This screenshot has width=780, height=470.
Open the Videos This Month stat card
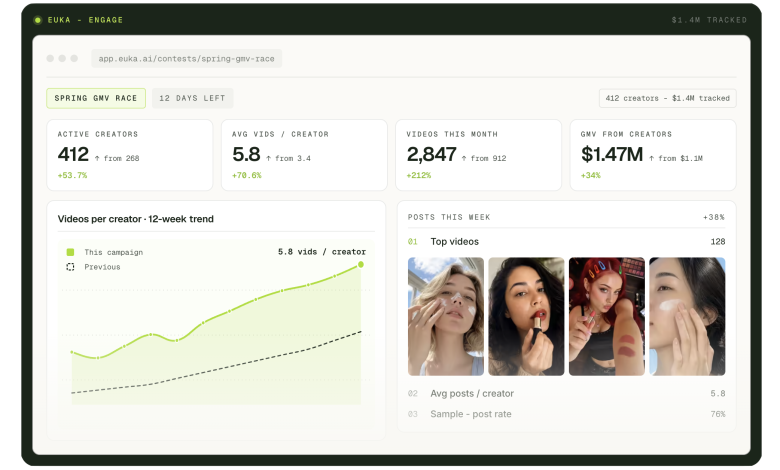tap(479, 155)
